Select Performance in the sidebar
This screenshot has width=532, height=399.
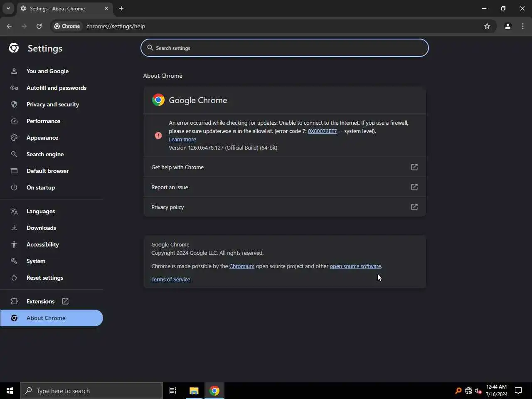point(52,121)
